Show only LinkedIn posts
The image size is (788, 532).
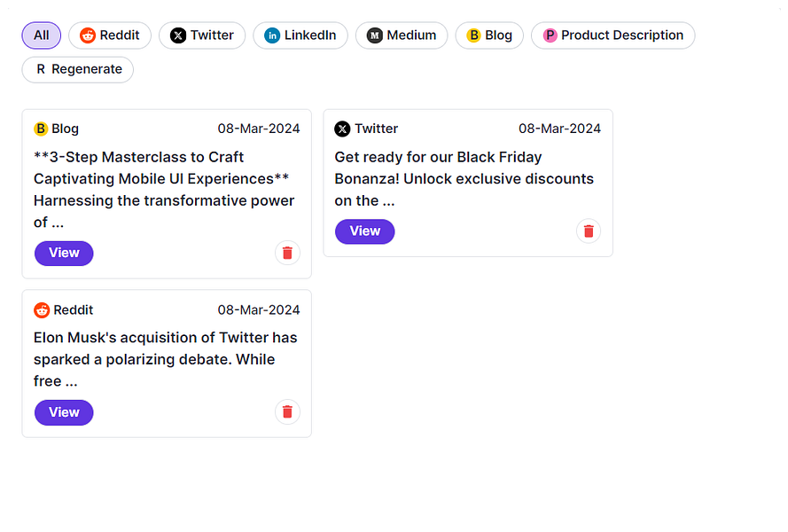(x=300, y=35)
